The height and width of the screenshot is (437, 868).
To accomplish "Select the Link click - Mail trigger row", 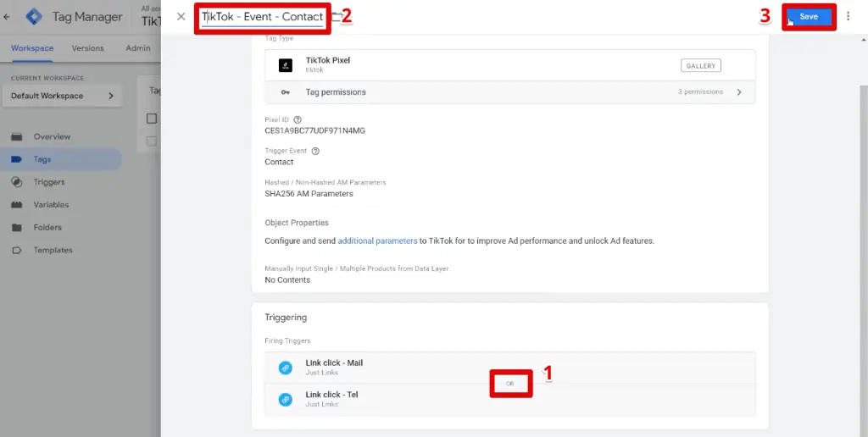I will (x=509, y=368).
